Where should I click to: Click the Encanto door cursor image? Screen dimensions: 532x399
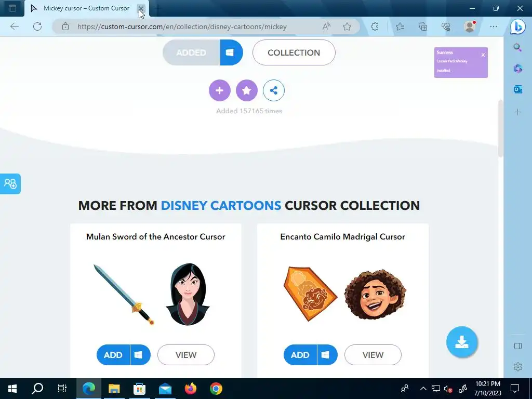click(x=310, y=294)
